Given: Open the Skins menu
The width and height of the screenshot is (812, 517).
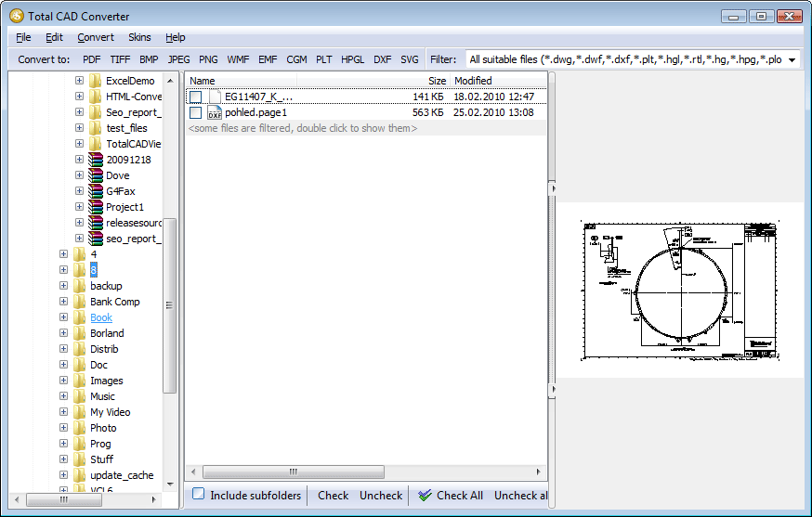Looking at the screenshot, I should [x=139, y=37].
